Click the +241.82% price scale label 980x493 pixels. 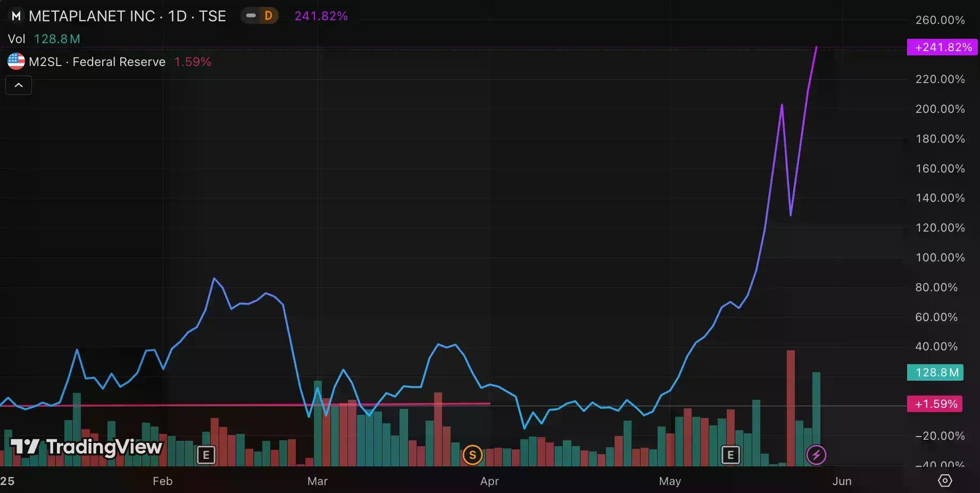pos(943,47)
